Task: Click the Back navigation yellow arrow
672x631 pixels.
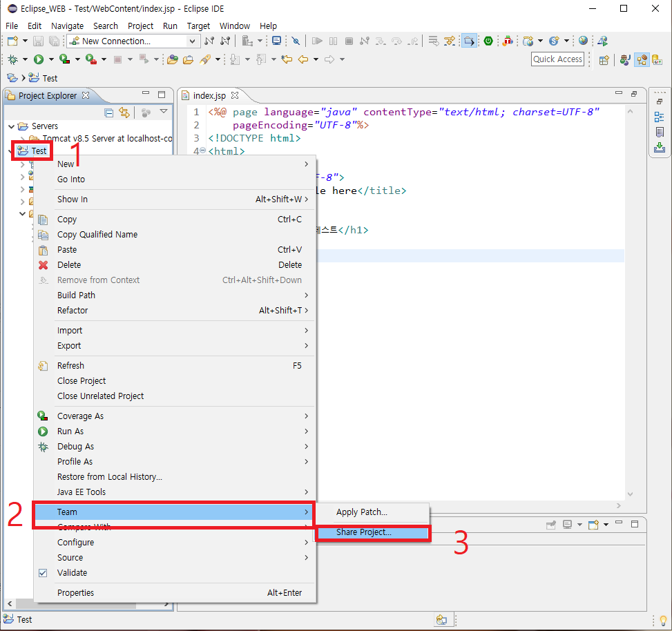Action: click(303, 59)
